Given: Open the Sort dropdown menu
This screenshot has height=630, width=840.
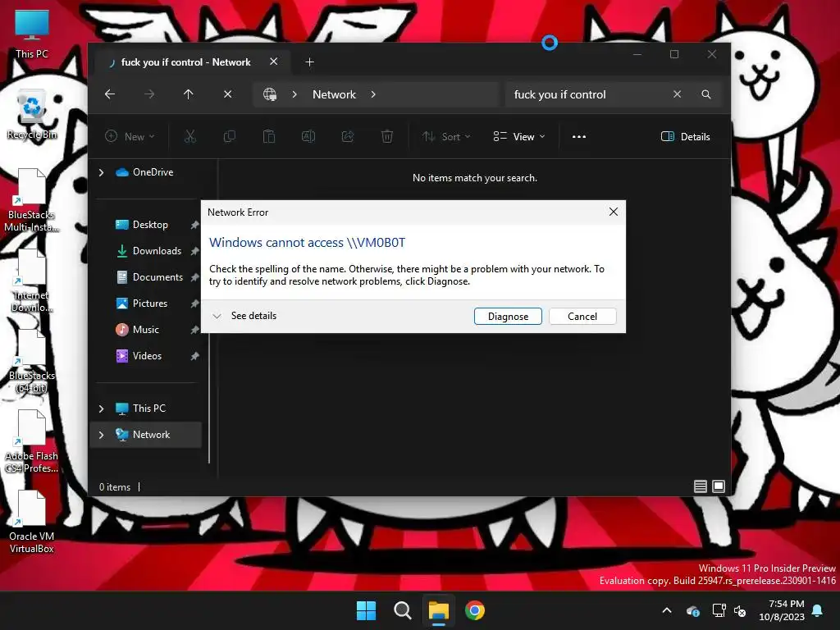Looking at the screenshot, I should (x=446, y=137).
